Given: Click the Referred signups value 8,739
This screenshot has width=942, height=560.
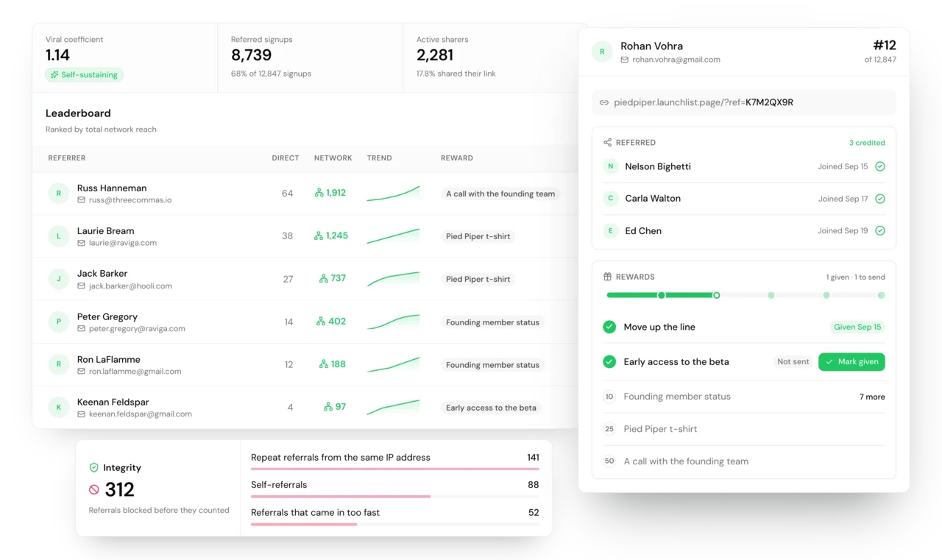Looking at the screenshot, I should pyautogui.click(x=251, y=55).
